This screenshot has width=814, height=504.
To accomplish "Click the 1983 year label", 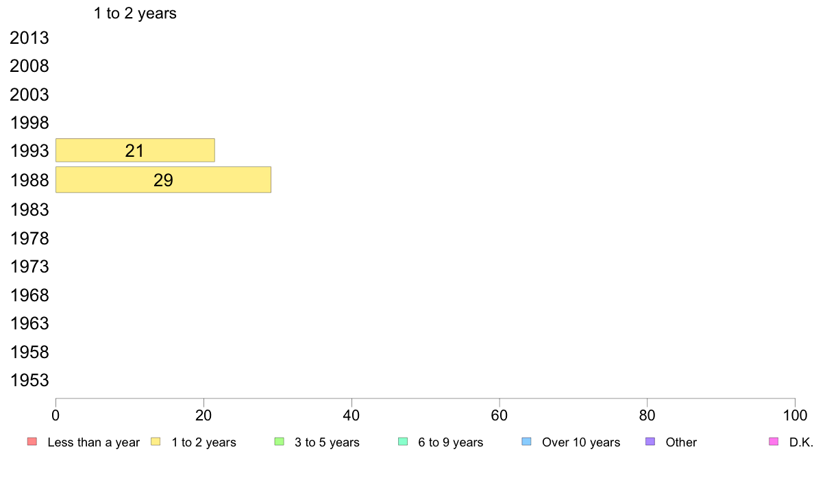I will pyautogui.click(x=29, y=210).
